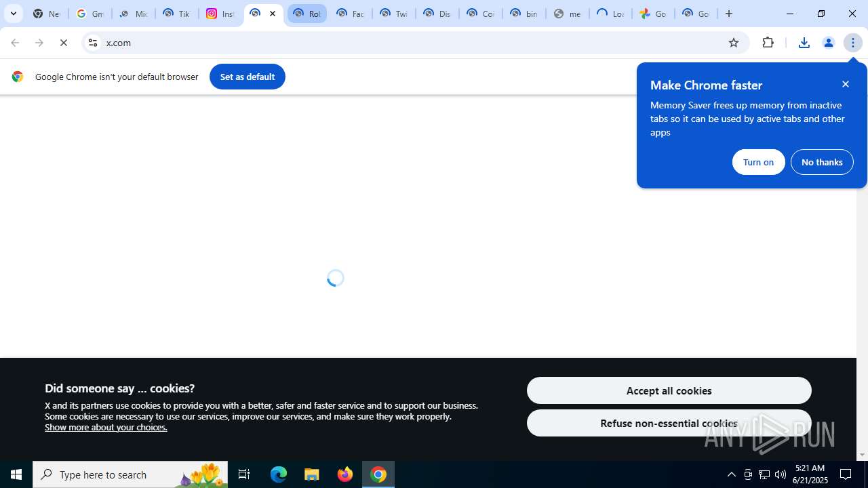Click Set as default button

point(248,77)
